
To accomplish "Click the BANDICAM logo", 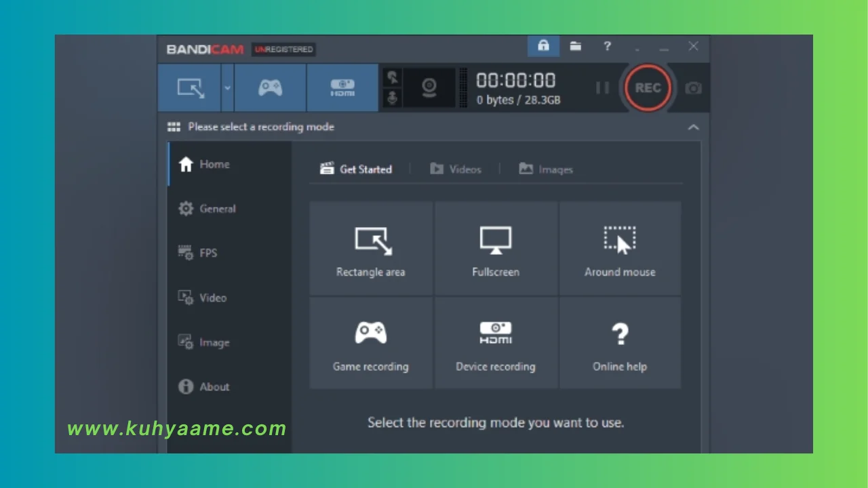I will (205, 49).
